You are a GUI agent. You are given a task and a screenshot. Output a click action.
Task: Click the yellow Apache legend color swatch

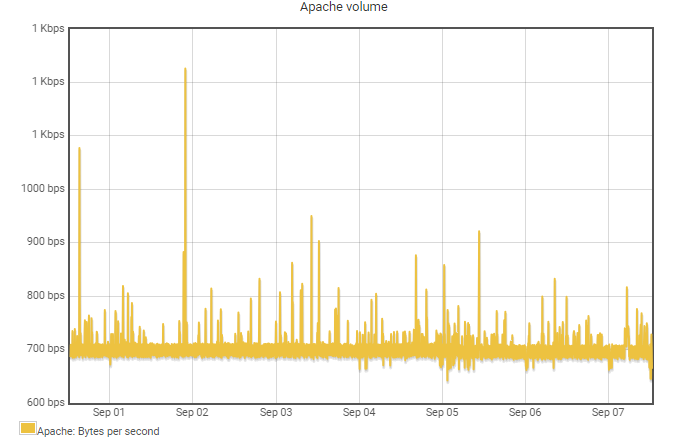point(28,428)
